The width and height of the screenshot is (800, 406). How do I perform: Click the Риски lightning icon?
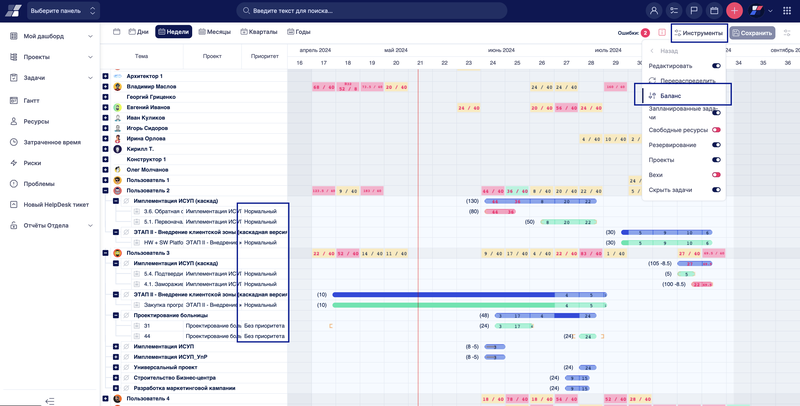coord(11,162)
